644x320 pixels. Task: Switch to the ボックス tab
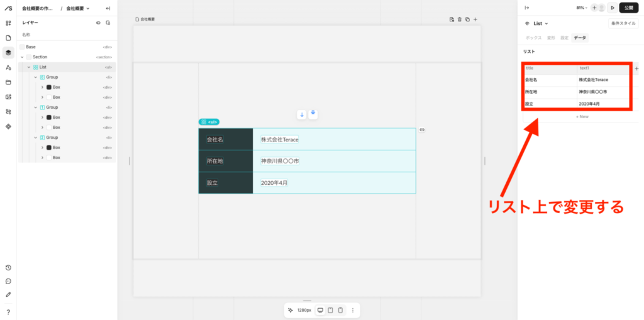pos(533,38)
